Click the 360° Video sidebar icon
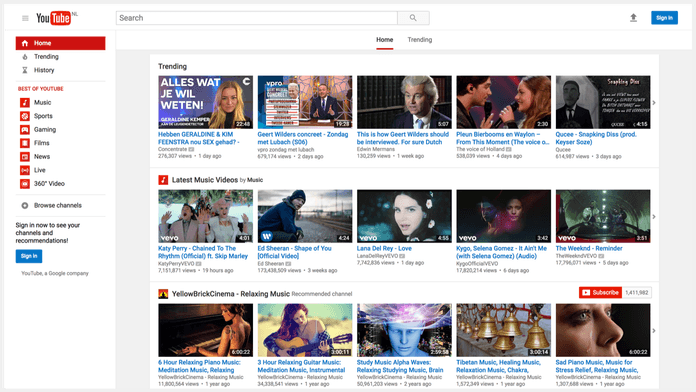696x392 pixels. tap(25, 184)
